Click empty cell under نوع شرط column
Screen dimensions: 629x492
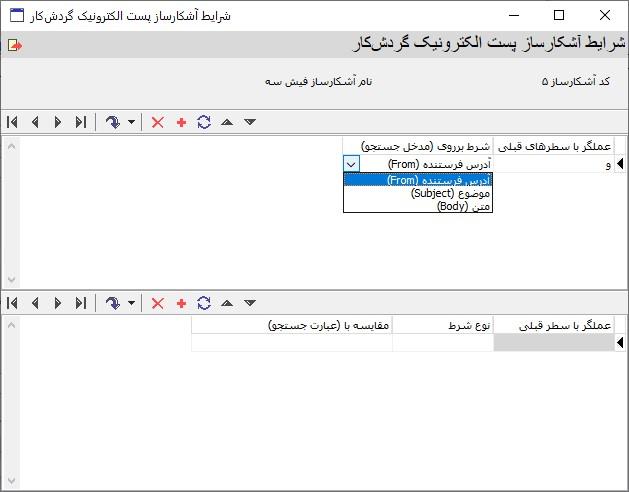pos(442,343)
